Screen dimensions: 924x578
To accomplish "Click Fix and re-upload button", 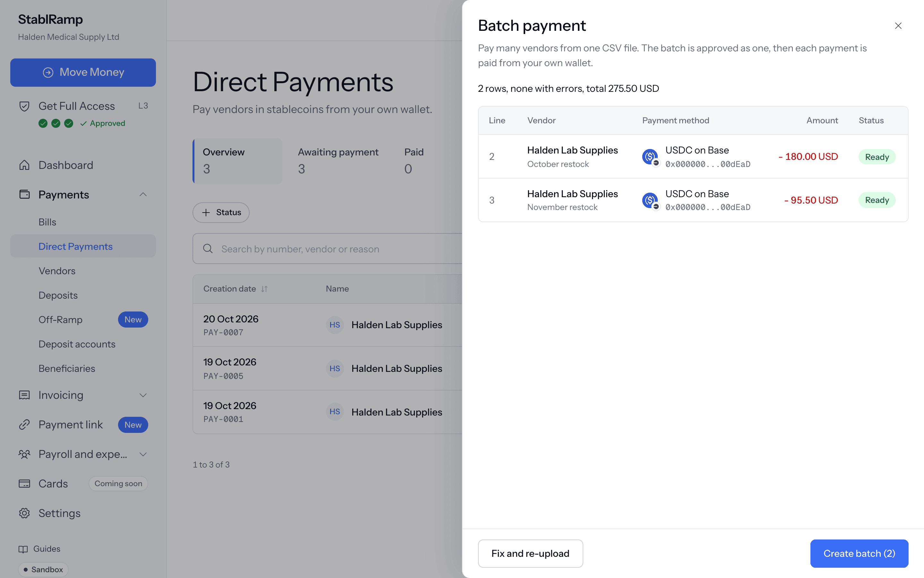I will tap(530, 553).
